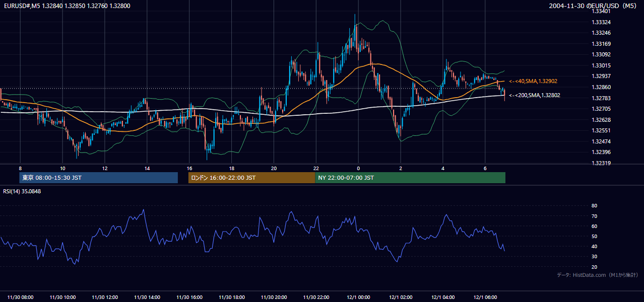Click RSI scale value 70
Screen dimensions: 644x302
click(x=594, y=216)
